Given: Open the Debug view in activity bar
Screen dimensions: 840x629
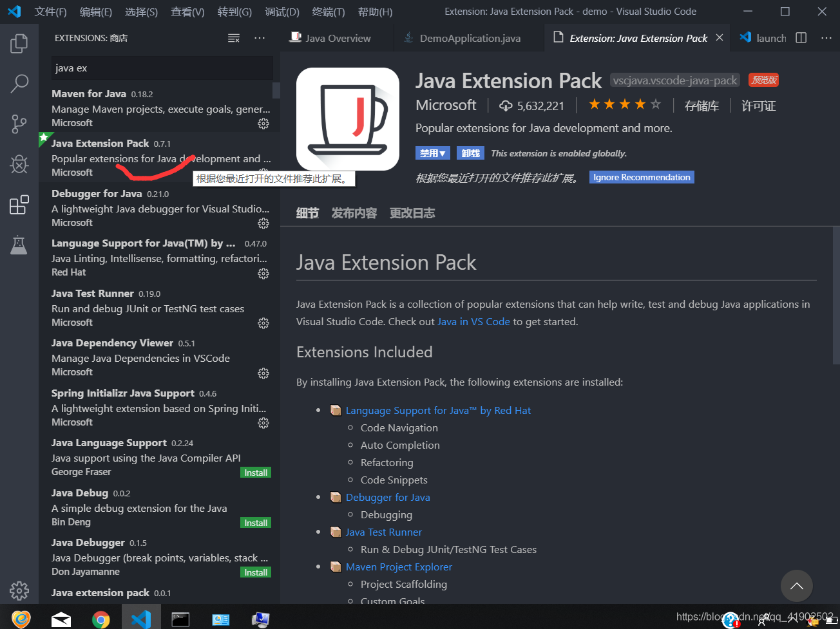Looking at the screenshot, I should tap(19, 164).
